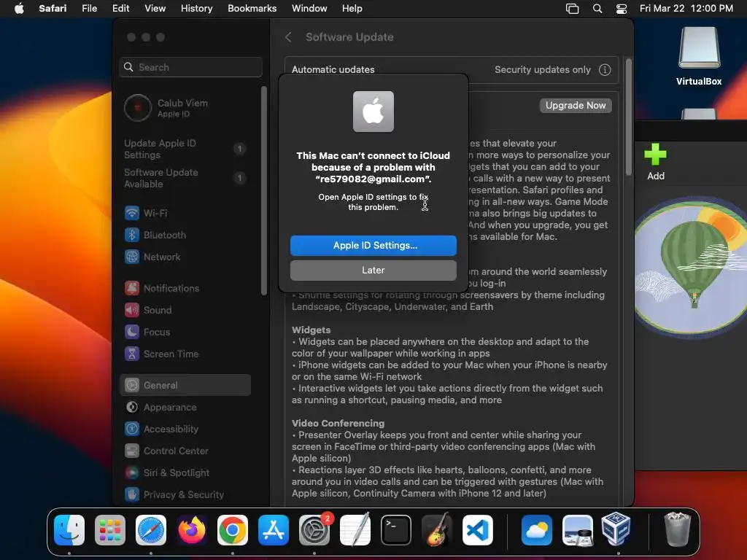Dismiss the iCloud dialog with Later
The width and height of the screenshot is (747, 560).
(373, 271)
